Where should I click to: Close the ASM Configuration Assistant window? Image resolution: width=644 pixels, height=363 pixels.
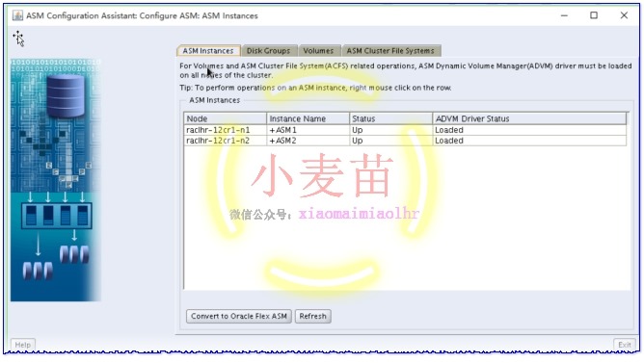click(x=624, y=15)
